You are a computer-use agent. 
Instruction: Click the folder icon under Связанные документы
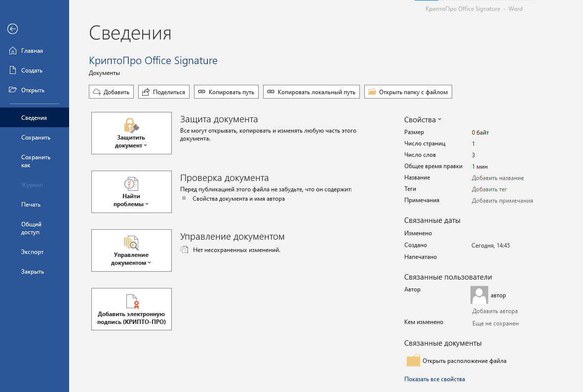413,361
